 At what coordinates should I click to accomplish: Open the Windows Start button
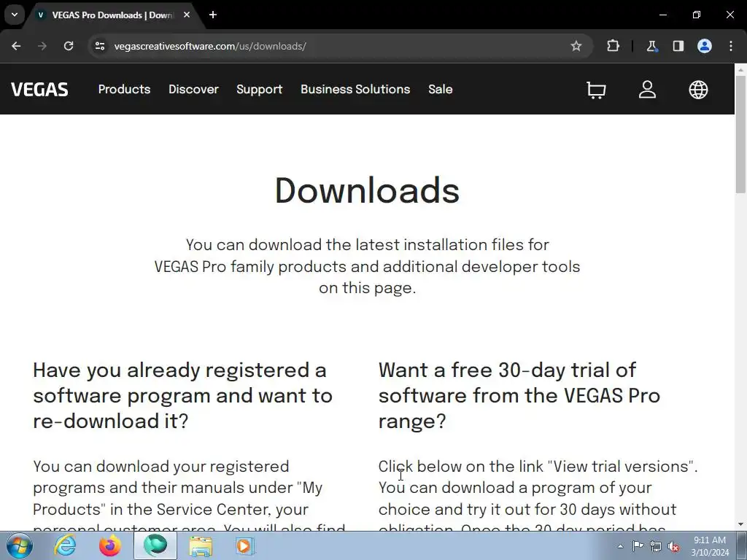coord(20,545)
